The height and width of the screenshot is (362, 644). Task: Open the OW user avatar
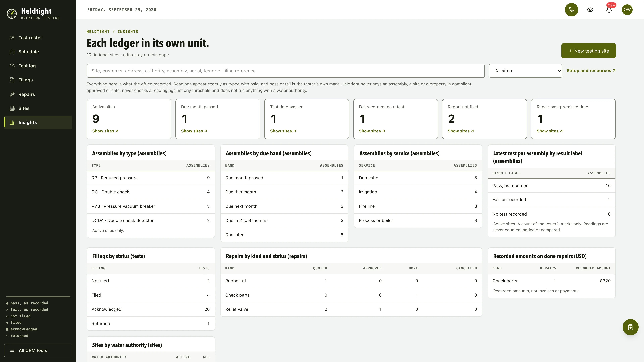pyautogui.click(x=627, y=10)
